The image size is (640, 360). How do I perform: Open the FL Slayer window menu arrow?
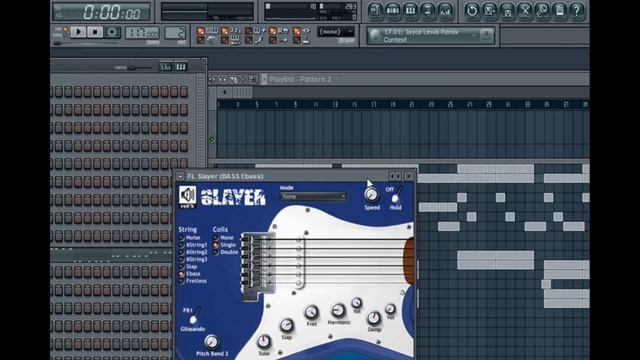coord(180,176)
